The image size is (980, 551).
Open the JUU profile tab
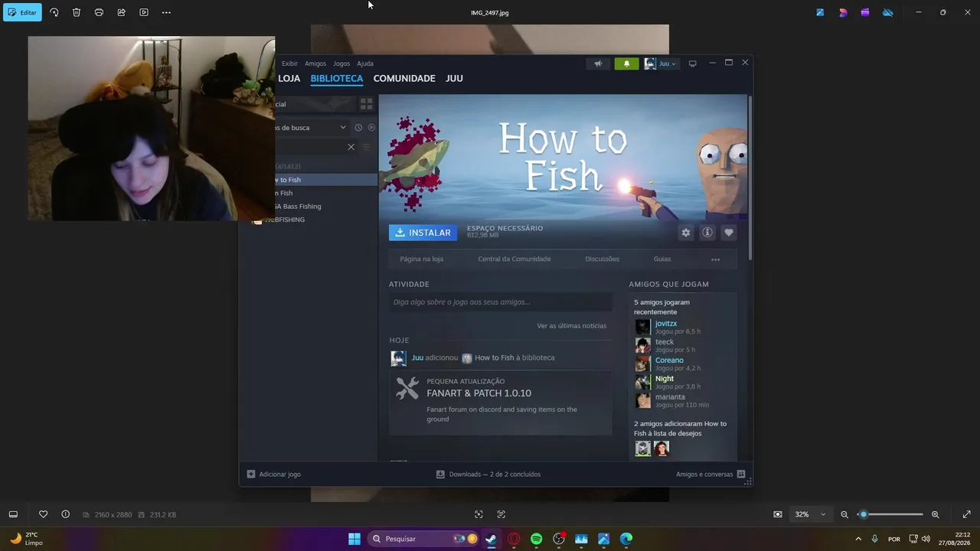pyautogui.click(x=454, y=78)
